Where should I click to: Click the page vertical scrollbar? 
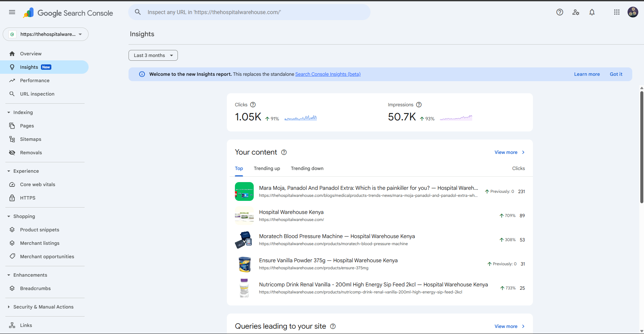click(642, 147)
